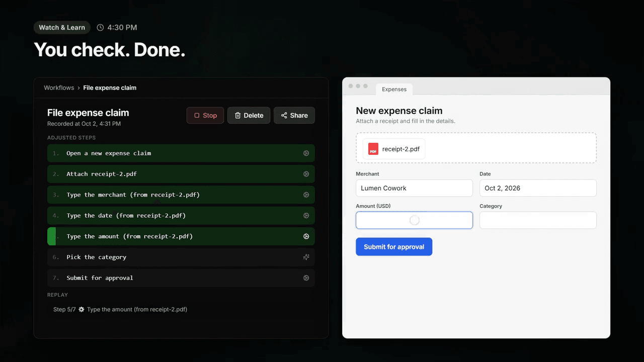Click gear icon on Type the merchant step
This screenshot has width=644, height=362.
tap(306, 195)
